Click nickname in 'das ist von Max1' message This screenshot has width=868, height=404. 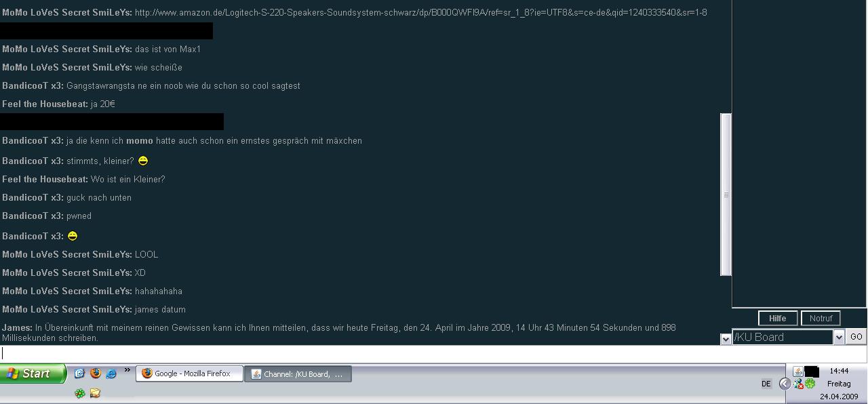pyautogui.click(x=67, y=49)
